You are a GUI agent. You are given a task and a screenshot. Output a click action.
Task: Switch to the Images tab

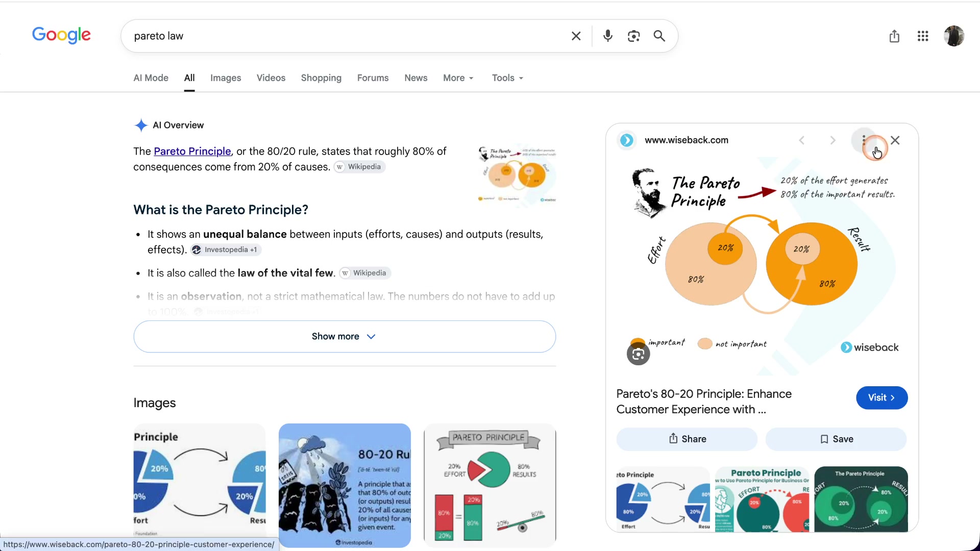pyautogui.click(x=226, y=78)
